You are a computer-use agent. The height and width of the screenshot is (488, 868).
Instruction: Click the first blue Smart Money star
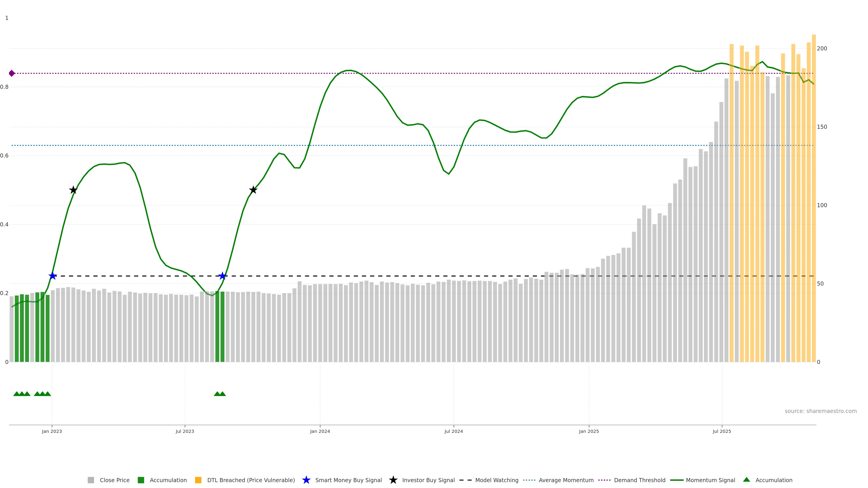53,276
